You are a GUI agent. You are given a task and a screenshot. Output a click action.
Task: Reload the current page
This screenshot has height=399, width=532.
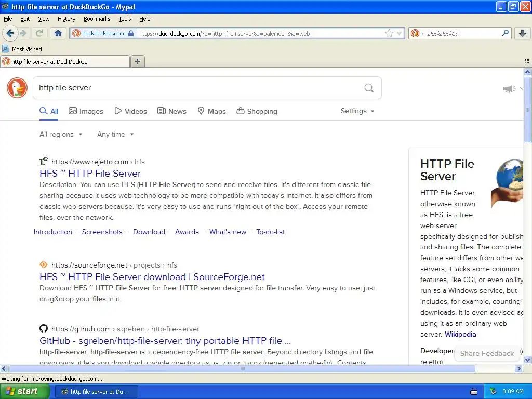[39, 33]
